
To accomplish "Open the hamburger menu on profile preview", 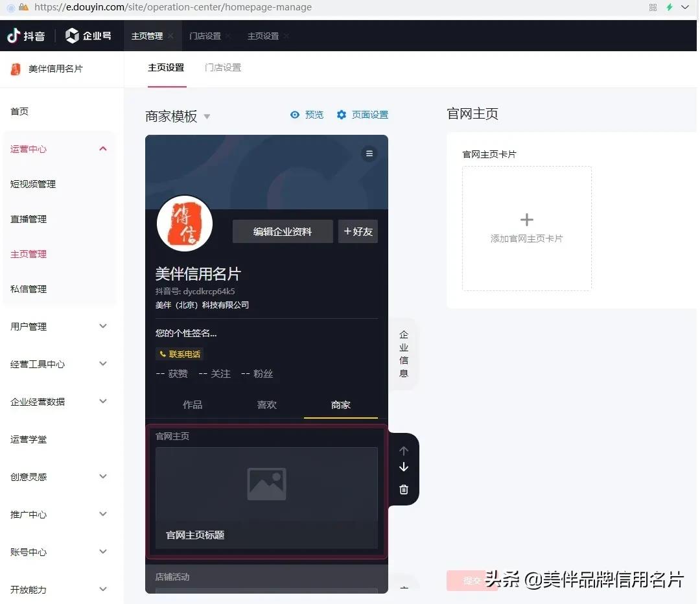I will coord(369,154).
